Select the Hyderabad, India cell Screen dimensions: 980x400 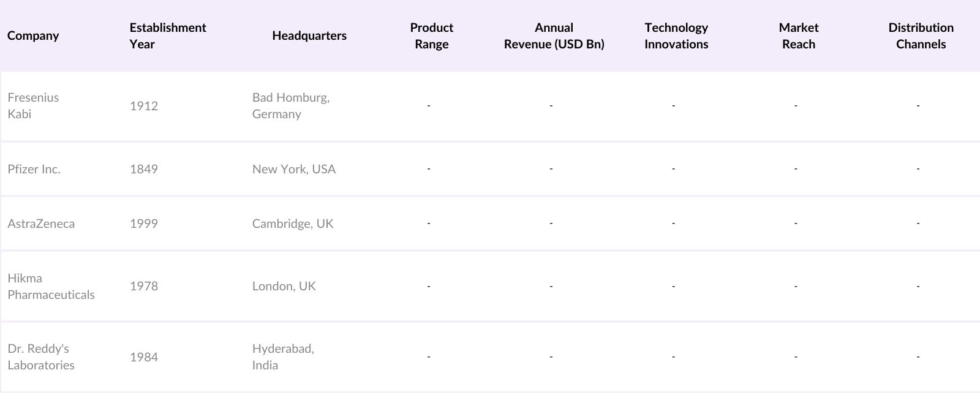[x=283, y=357]
